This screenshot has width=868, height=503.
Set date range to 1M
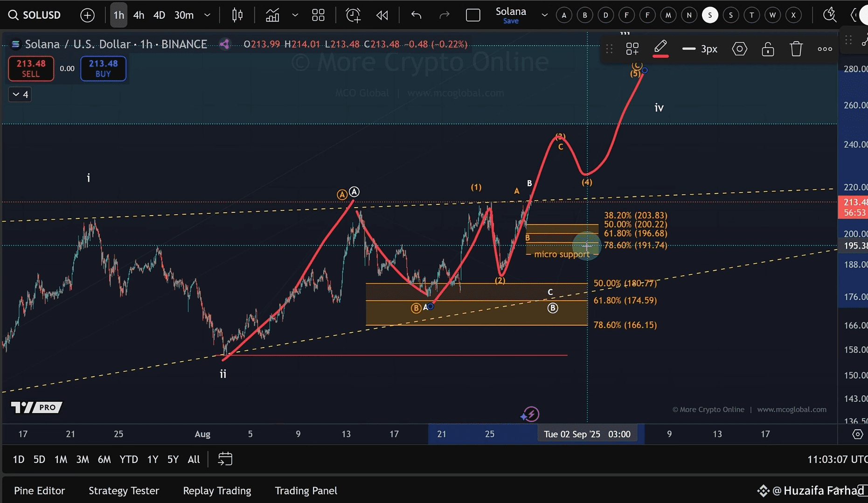(x=61, y=459)
